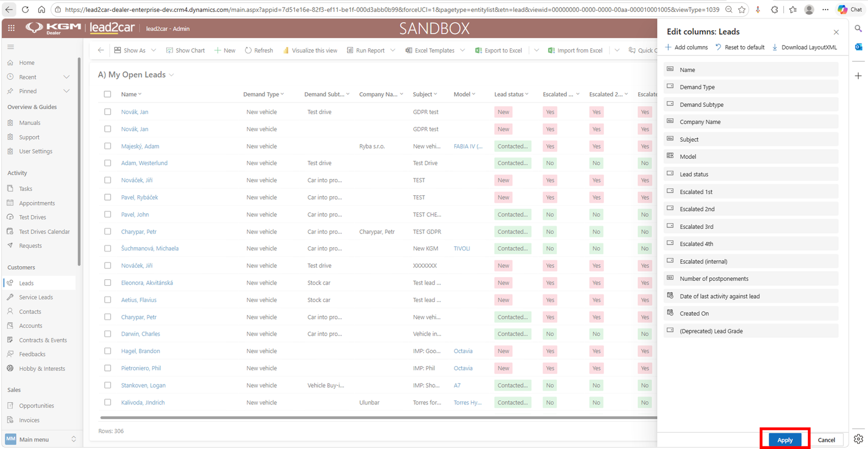The image size is (868, 449).
Task: Click Add columns in the panel
Action: point(686,47)
